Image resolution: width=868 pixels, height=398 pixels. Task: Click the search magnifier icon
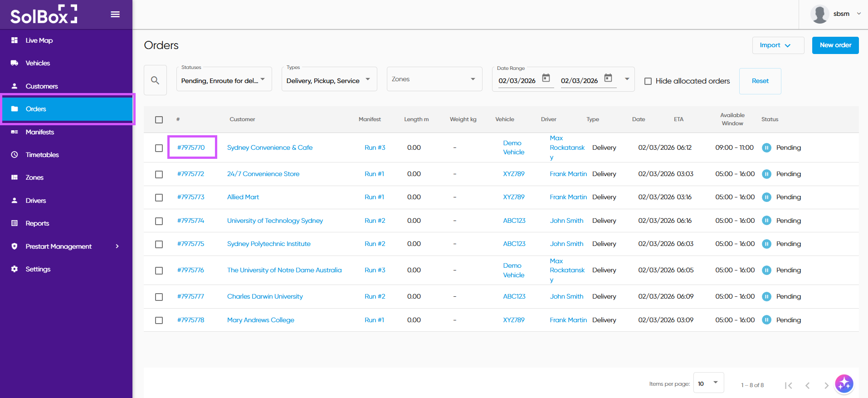pyautogui.click(x=155, y=80)
